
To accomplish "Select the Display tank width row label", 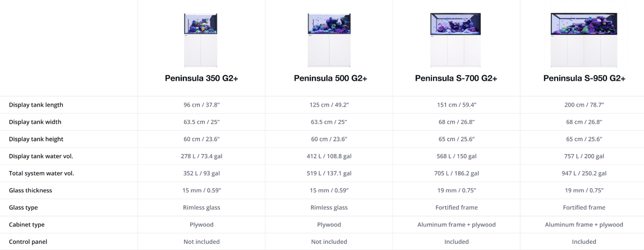I will [35, 122].
